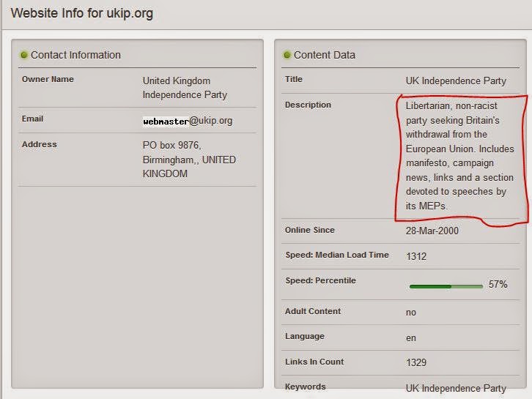
Task: Click the 57% percentile value
Action: tap(498, 284)
